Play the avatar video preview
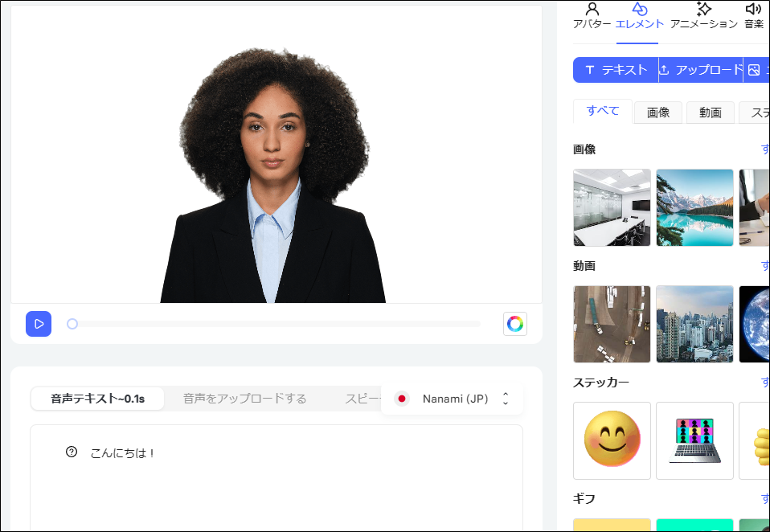 click(39, 324)
